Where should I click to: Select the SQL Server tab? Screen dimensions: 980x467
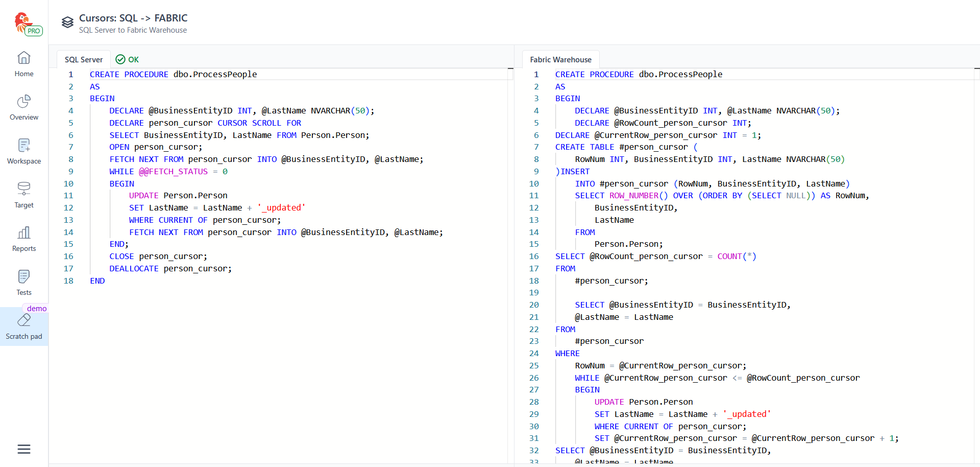[84, 60]
